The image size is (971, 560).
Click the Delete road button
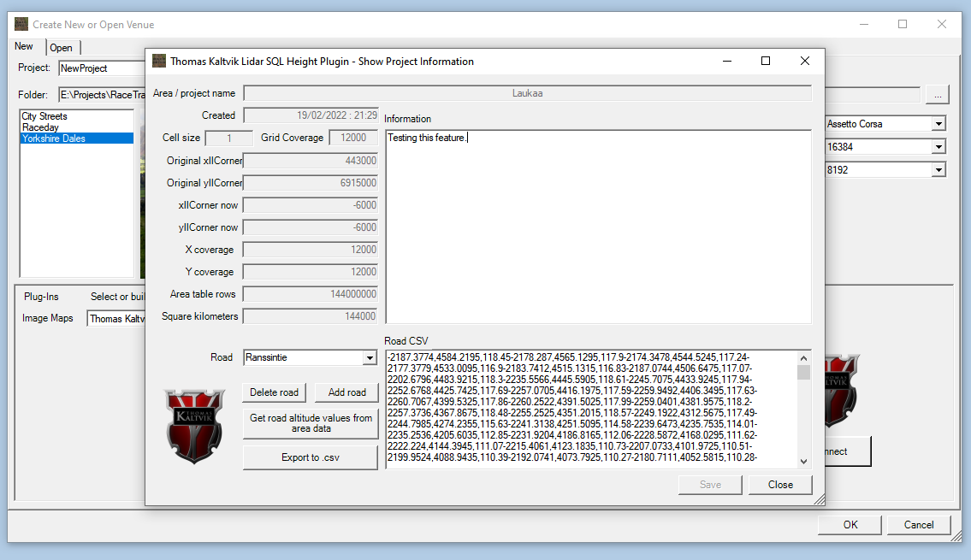click(275, 392)
